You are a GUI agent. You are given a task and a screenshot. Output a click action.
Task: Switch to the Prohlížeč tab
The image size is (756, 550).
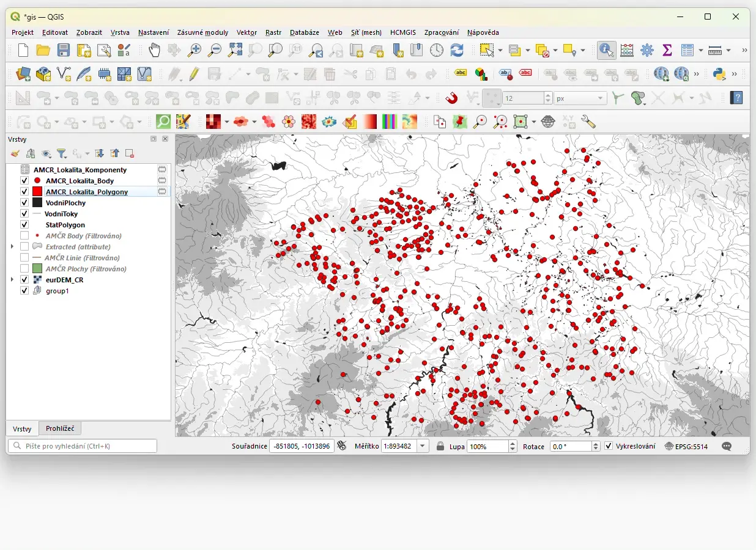60,428
